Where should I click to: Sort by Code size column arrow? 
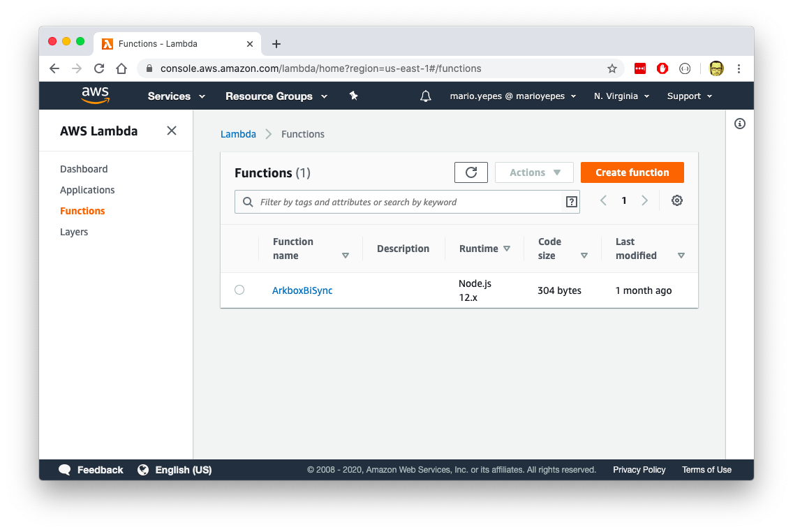pos(584,256)
